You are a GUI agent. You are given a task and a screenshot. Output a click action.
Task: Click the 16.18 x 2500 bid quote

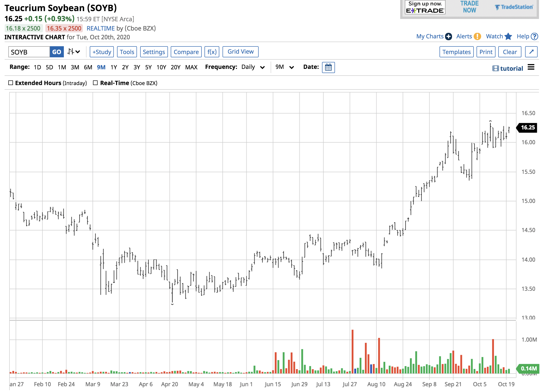coord(23,28)
